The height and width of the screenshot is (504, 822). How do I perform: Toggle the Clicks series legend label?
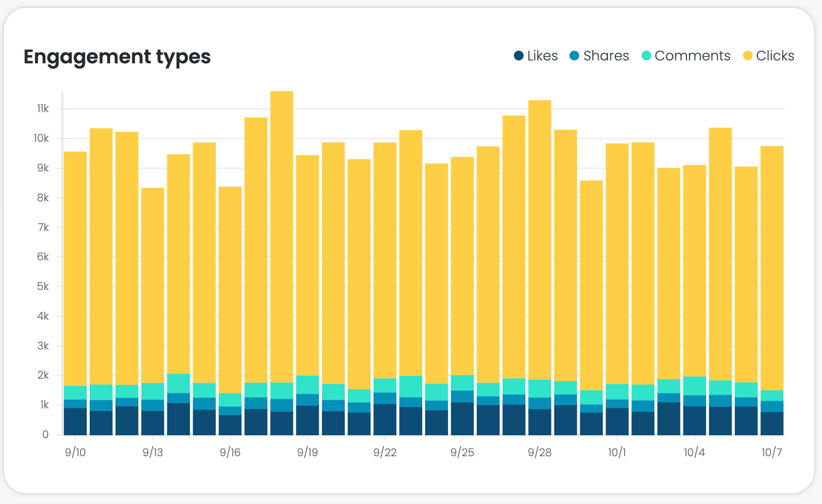tap(775, 56)
